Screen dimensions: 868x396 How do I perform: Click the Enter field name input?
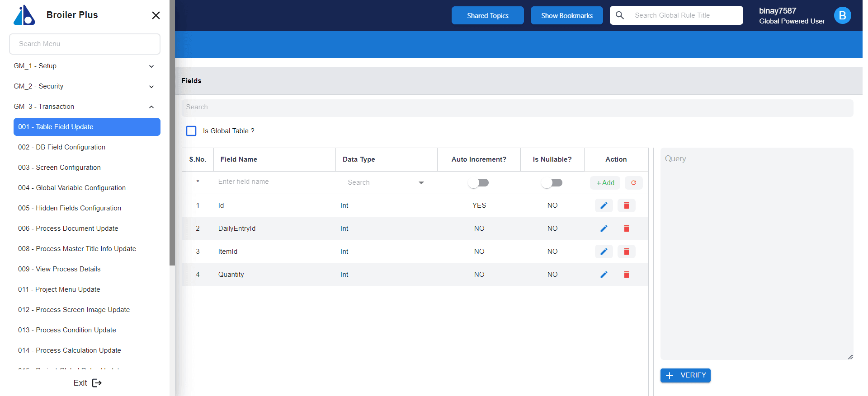[274, 182]
